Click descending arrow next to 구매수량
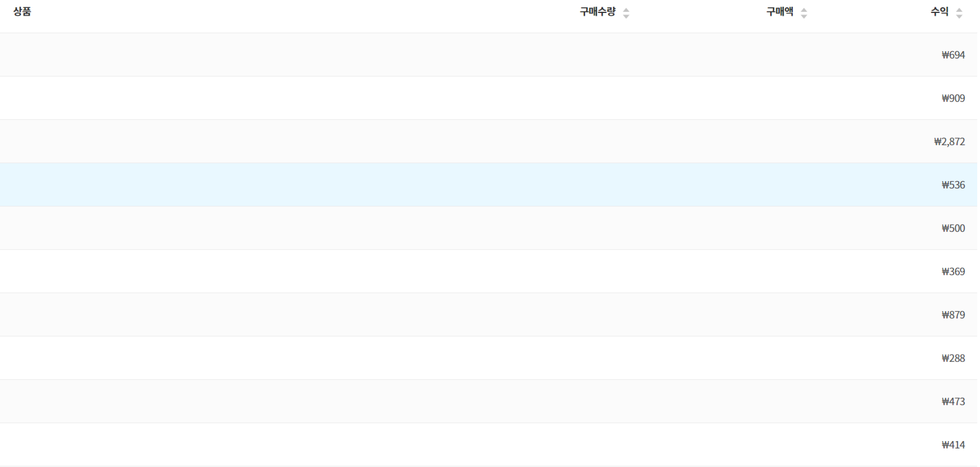The height and width of the screenshot is (467, 980). pos(626,16)
